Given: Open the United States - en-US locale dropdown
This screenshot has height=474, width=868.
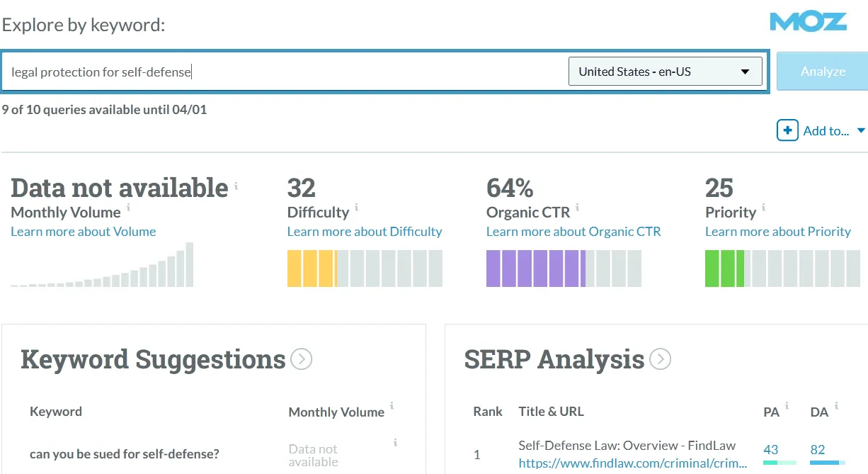Looking at the screenshot, I should pyautogui.click(x=665, y=72).
